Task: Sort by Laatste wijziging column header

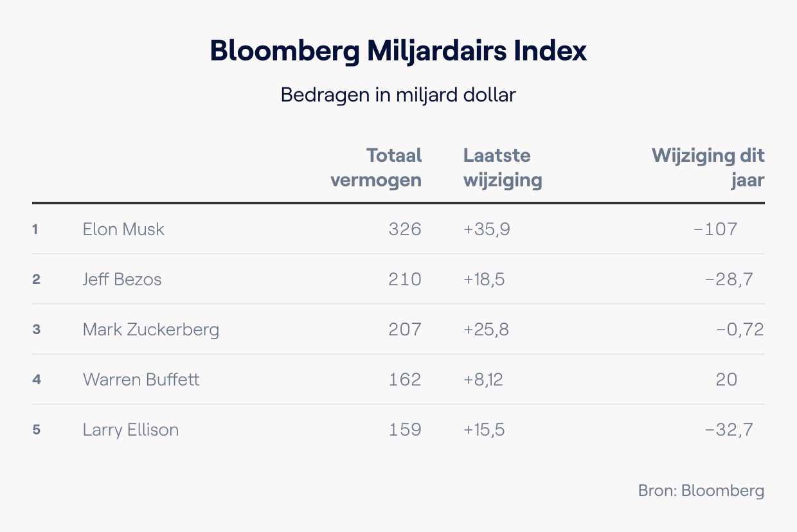Action: coord(503,167)
